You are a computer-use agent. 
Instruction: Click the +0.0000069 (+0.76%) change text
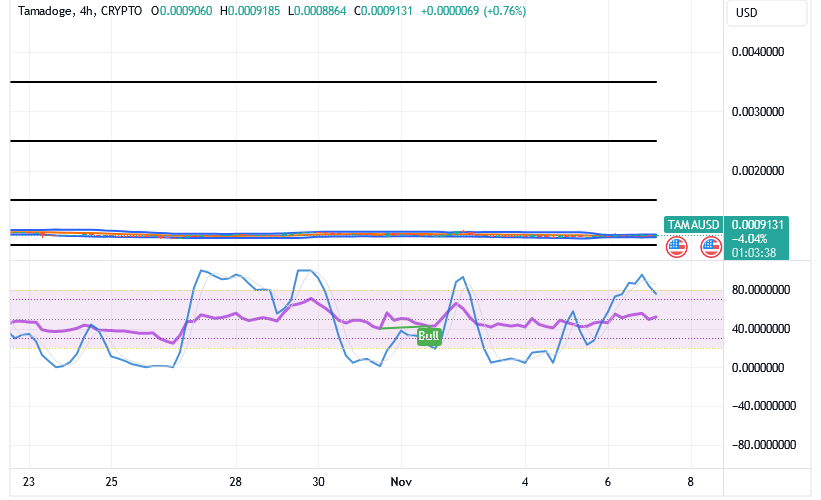pyautogui.click(x=473, y=11)
